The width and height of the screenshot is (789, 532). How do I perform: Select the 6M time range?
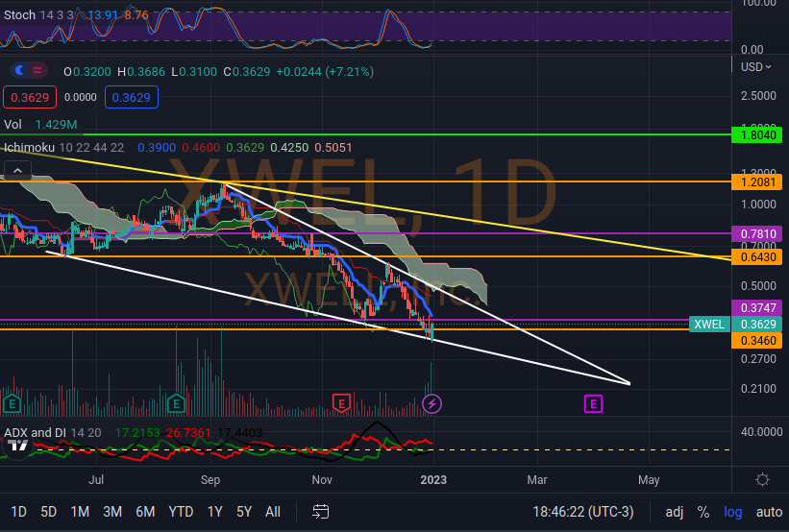(x=145, y=512)
